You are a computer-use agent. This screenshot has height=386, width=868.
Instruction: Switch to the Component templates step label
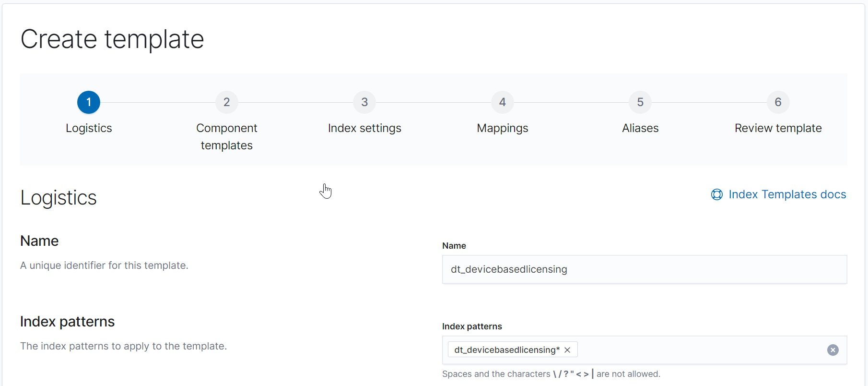227,137
